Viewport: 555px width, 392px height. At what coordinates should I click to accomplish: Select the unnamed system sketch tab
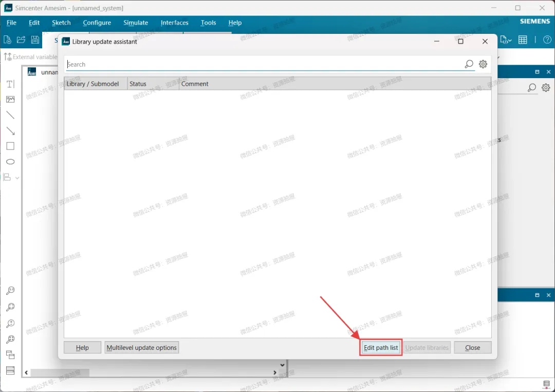43,72
